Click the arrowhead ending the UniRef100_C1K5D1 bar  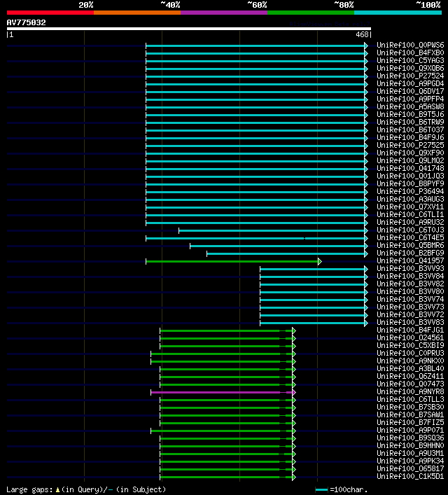point(294,477)
